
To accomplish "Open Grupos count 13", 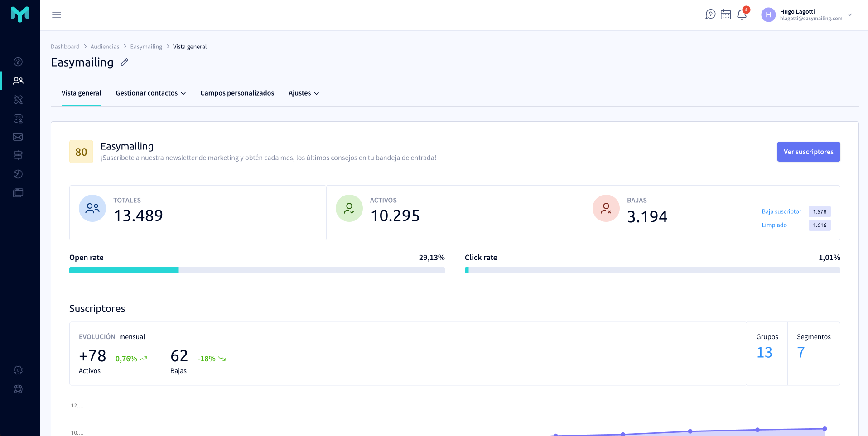I will pyautogui.click(x=765, y=352).
